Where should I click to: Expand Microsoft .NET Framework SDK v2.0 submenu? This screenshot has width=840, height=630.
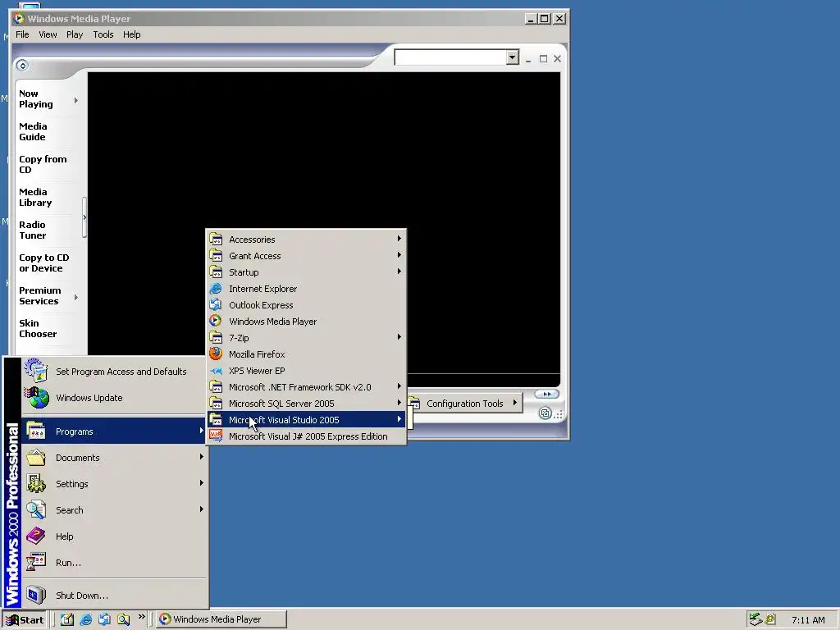coord(399,386)
